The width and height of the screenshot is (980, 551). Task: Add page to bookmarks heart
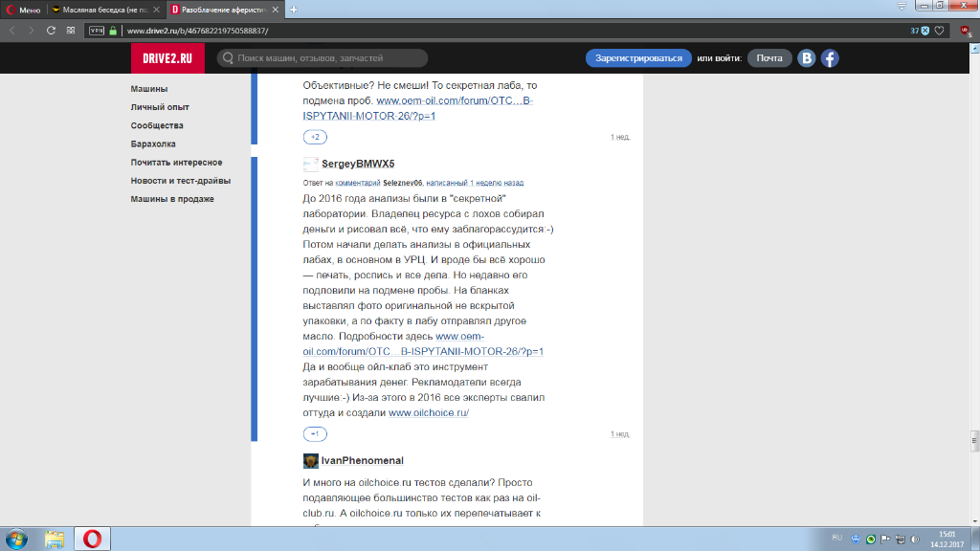click(x=939, y=31)
